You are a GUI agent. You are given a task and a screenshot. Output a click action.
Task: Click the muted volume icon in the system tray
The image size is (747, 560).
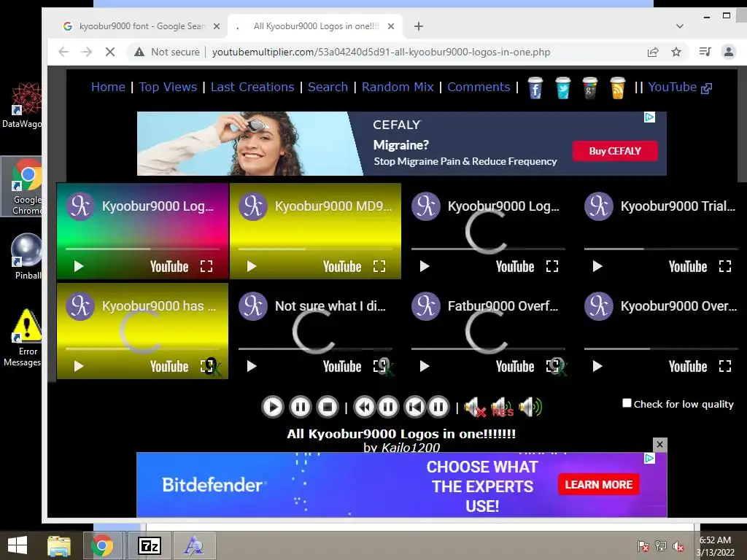(678, 546)
